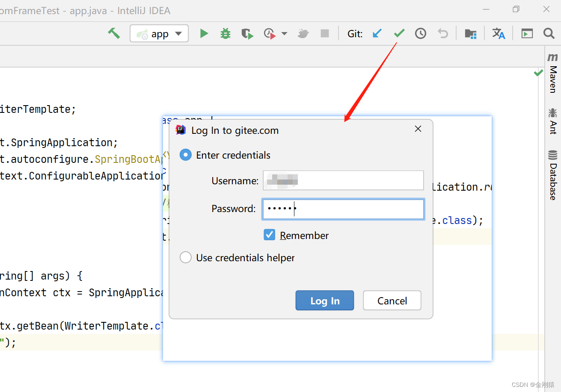Click the Cancel button in dialog

(392, 301)
